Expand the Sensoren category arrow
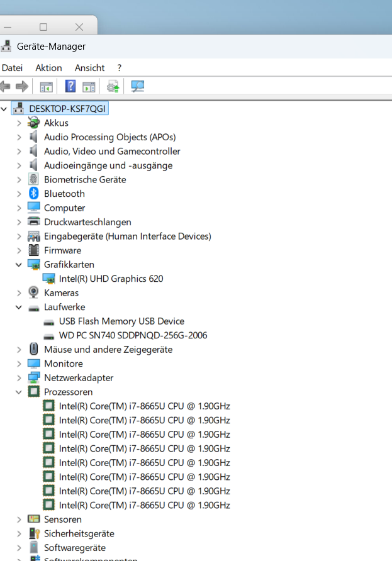Viewport: 392px width, 561px height. click(19, 519)
